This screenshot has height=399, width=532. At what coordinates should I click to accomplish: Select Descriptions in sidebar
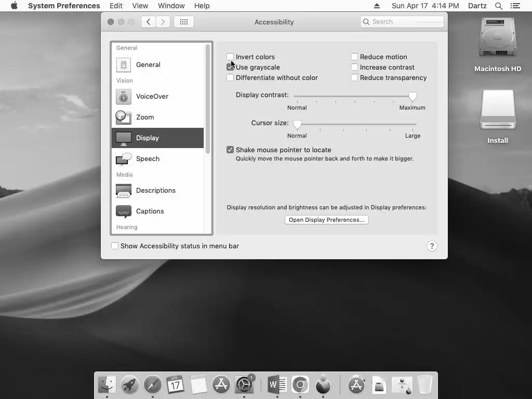[x=158, y=190]
